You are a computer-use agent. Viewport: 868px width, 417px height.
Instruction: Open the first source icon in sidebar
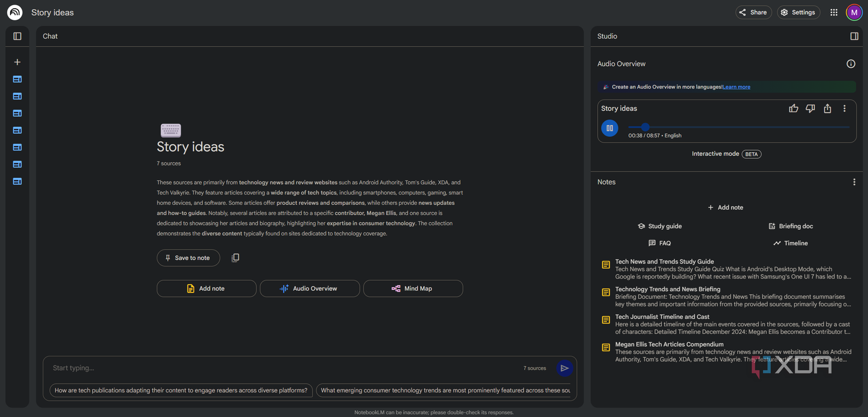pos(17,79)
